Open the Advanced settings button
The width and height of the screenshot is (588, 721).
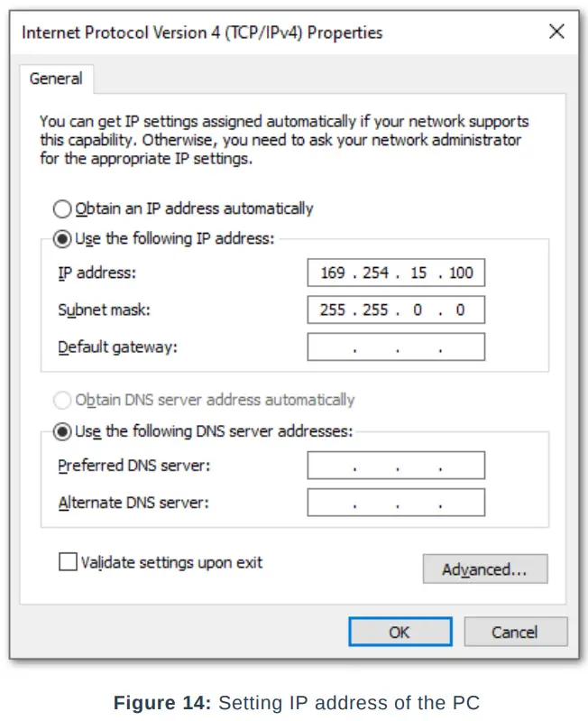click(484, 569)
